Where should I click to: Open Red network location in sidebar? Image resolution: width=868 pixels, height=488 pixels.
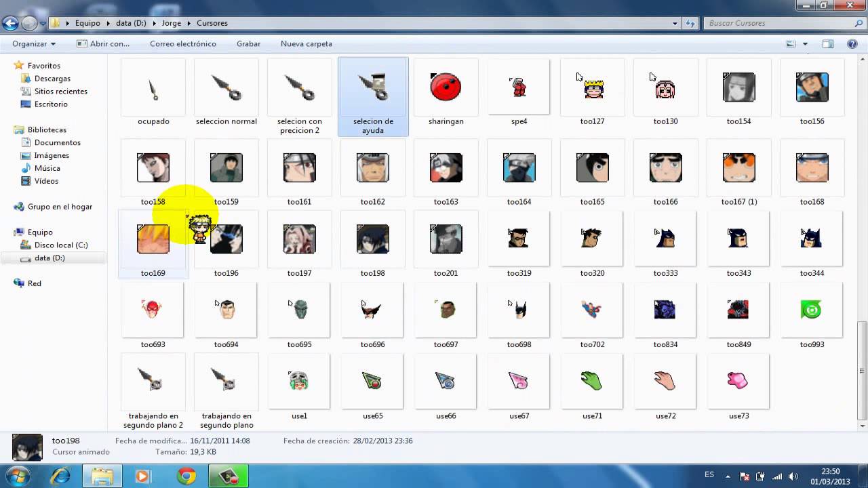pyautogui.click(x=34, y=284)
